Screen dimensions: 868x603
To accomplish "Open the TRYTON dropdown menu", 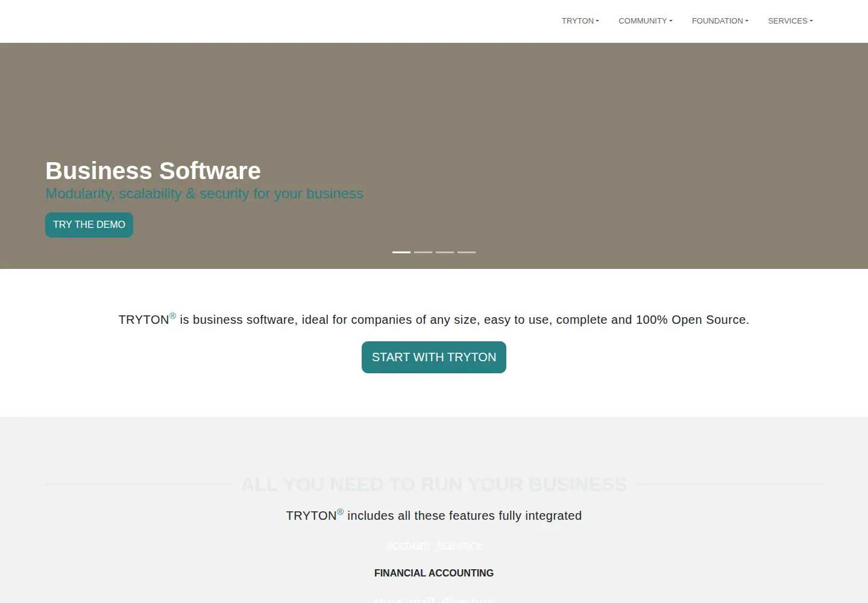I will [x=580, y=21].
